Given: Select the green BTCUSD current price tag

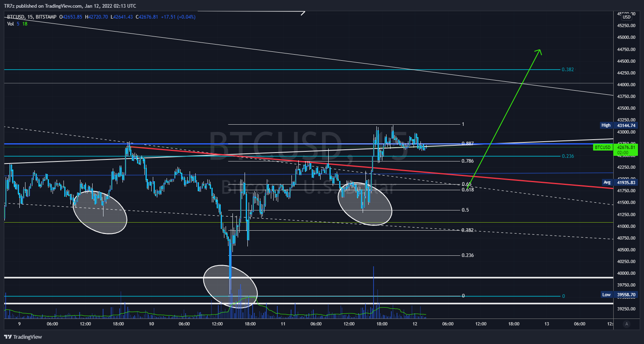Looking at the screenshot, I should tap(602, 147).
